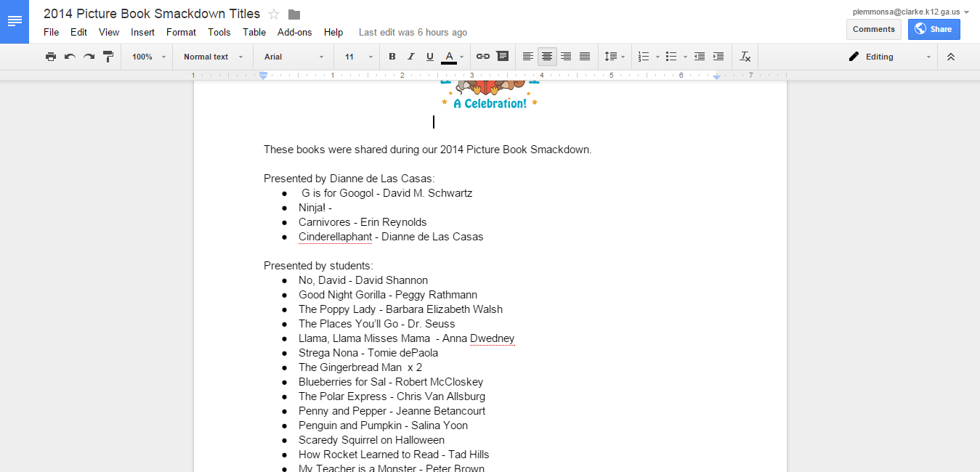Viewport: 980px width, 472px height.
Task: Toggle bold formatting
Action: [x=392, y=57]
